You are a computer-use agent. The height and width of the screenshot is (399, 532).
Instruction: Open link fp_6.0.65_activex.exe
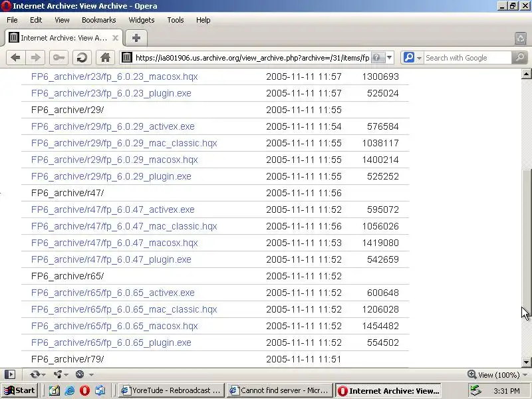113,293
